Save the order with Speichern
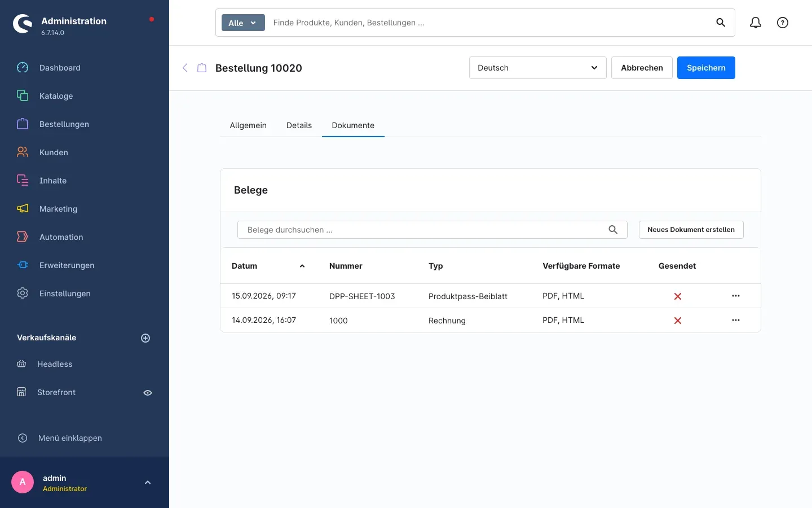 [x=706, y=68]
